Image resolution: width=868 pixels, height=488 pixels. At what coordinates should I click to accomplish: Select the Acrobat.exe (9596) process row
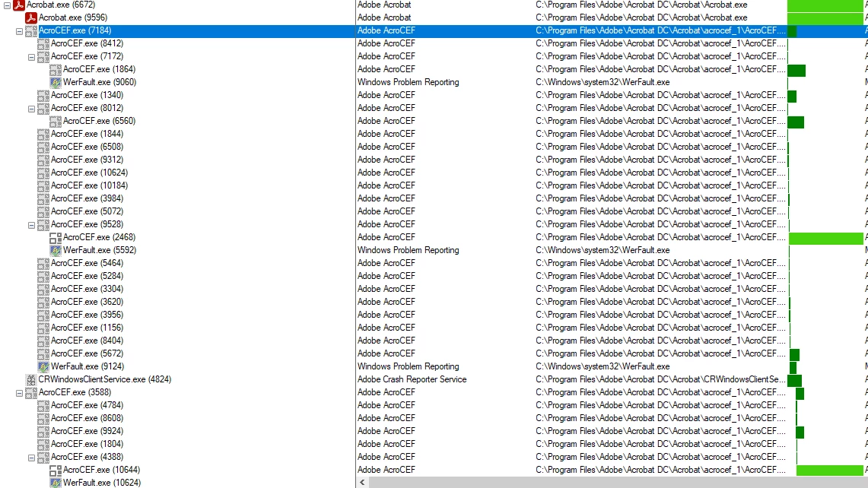pyautogui.click(x=72, y=17)
